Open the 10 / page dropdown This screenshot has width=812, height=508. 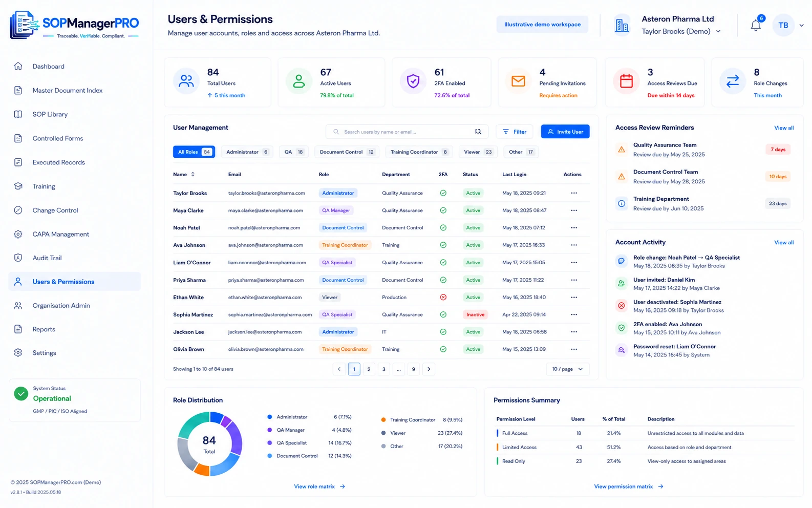click(x=567, y=369)
